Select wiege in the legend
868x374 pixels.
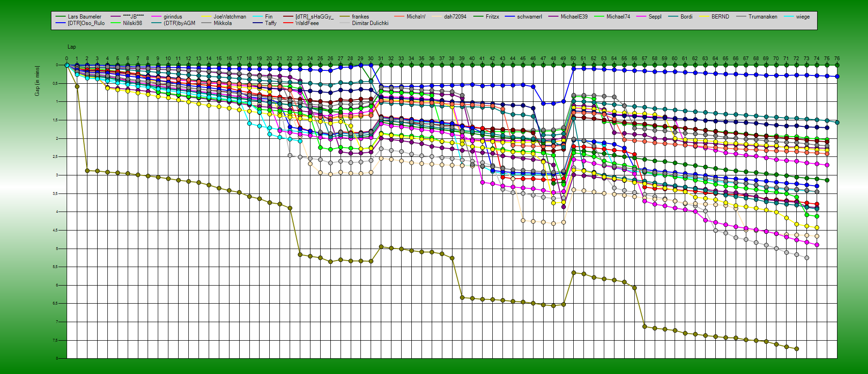(803, 17)
